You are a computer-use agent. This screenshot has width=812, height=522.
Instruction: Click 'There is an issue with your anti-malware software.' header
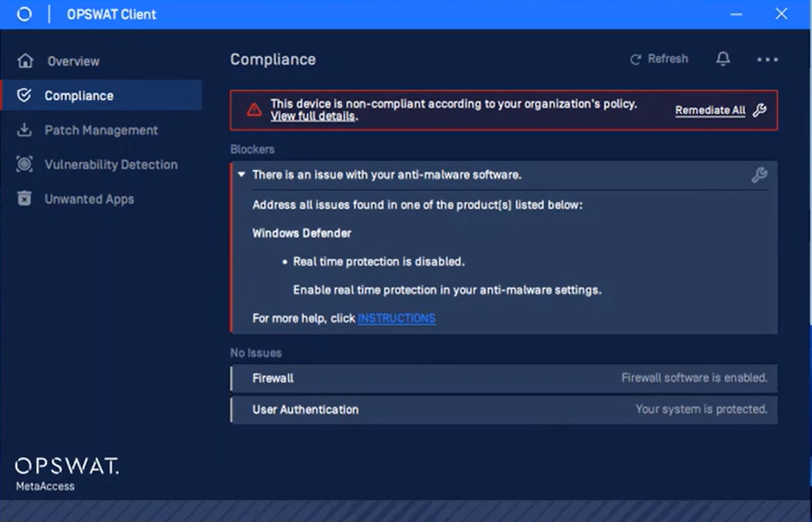(387, 175)
